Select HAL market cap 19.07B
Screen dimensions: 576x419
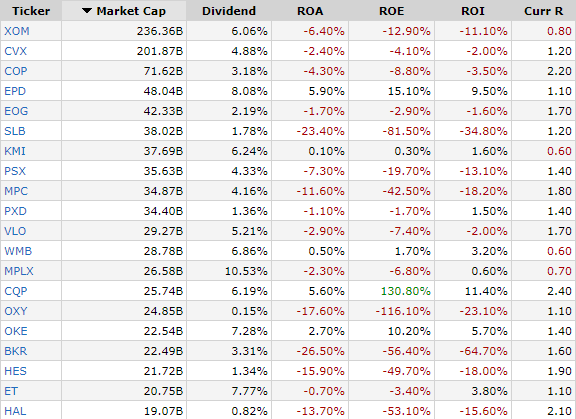click(163, 411)
